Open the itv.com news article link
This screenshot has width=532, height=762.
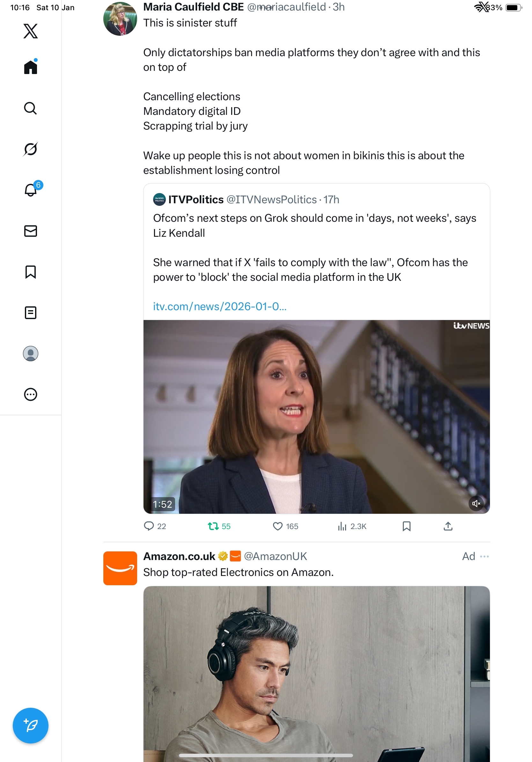coord(219,306)
